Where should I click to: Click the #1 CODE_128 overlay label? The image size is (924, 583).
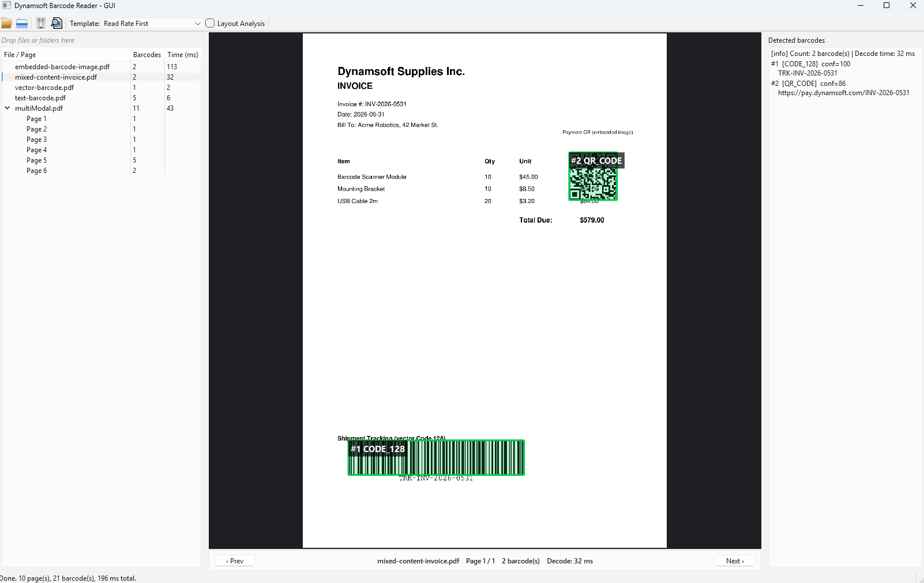[x=378, y=449]
